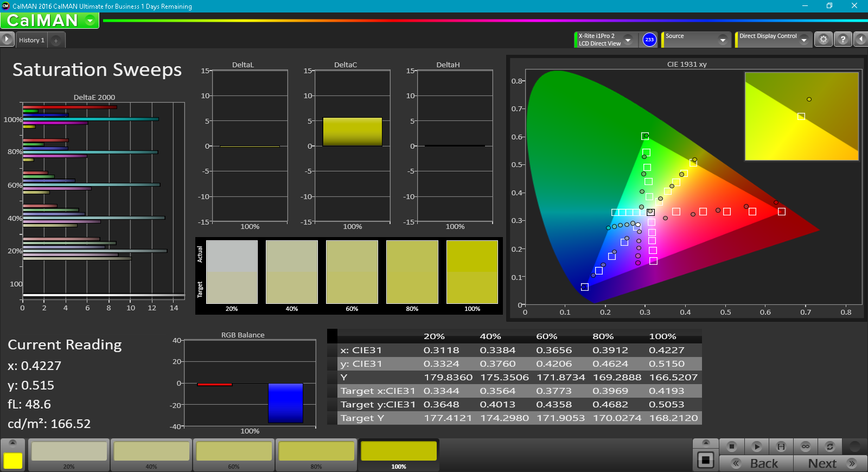Click the 20% Actual/Target comparison patch
This screenshot has height=472, width=868.
[232, 272]
